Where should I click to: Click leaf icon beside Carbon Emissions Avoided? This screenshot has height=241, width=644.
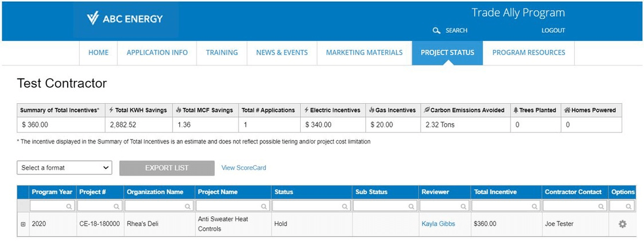click(427, 110)
